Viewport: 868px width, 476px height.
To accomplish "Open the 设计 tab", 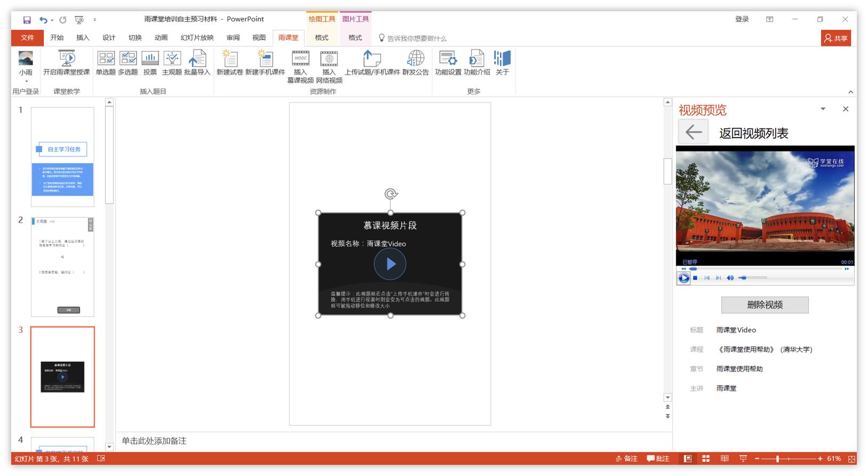I will tap(109, 37).
